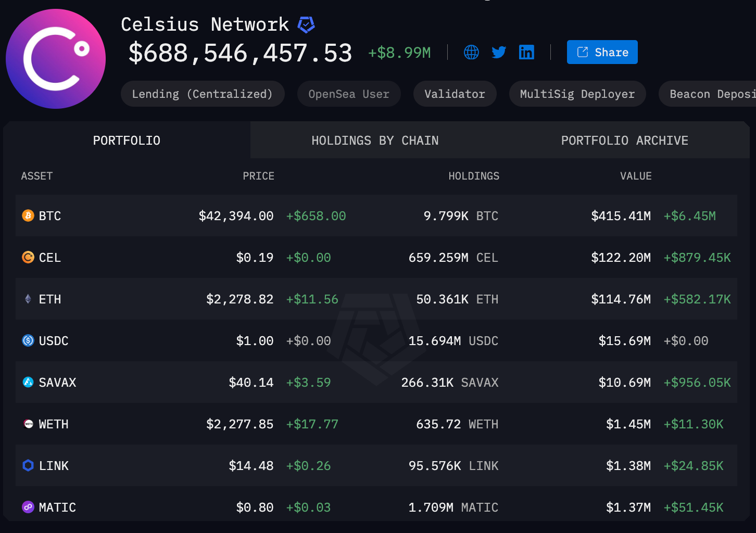Image resolution: width=756 pixels, height=533 pixels.
Task: Select the Lending (Centralized) tag
Action: click(203, 94)
